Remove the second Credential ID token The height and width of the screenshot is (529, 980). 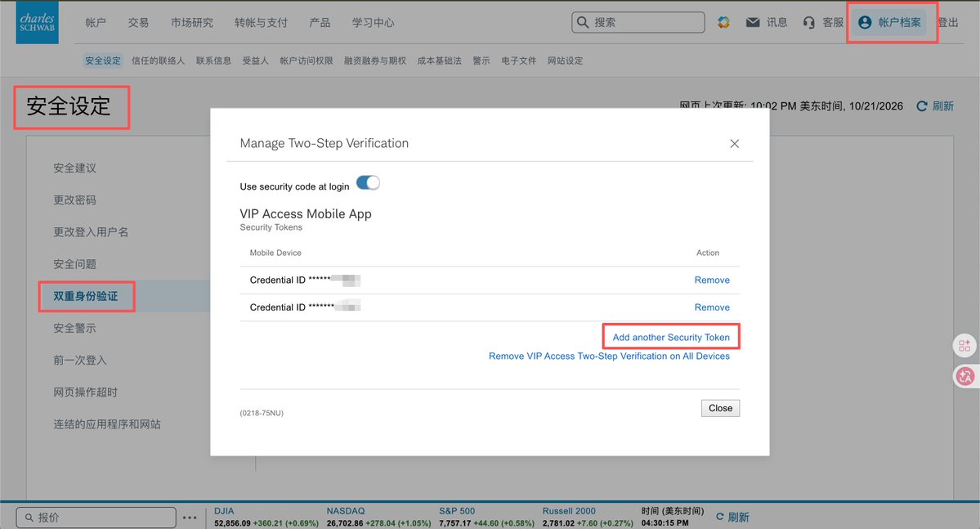coord(712,307)
